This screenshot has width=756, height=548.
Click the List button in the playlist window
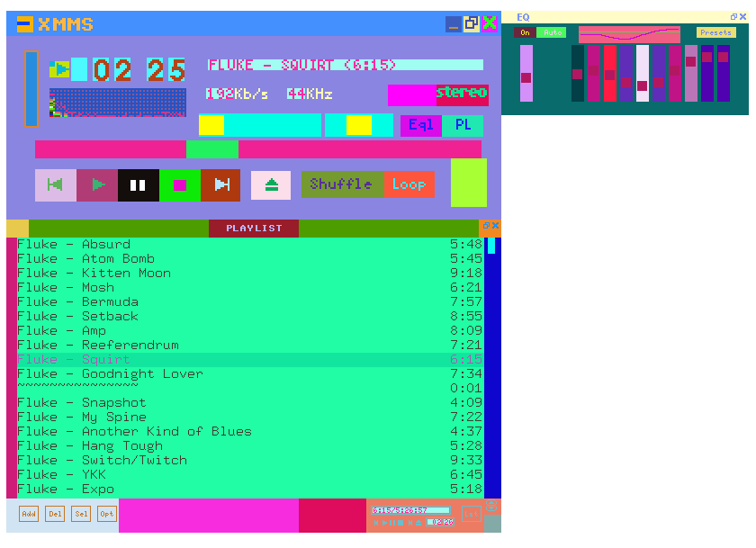click(472, 513)
